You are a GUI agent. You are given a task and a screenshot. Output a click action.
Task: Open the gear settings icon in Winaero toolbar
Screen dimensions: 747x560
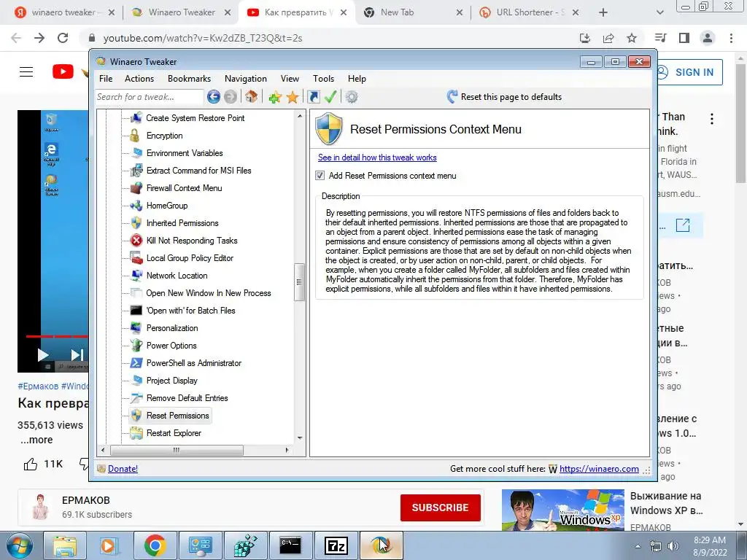click(352, 97)
